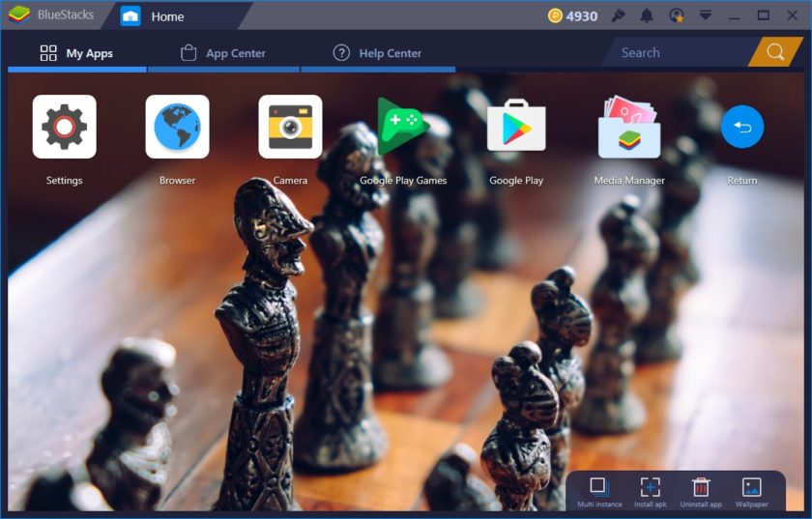Click the pin icon in title bar
The image size is (812, 519).
tap(618, 16)
